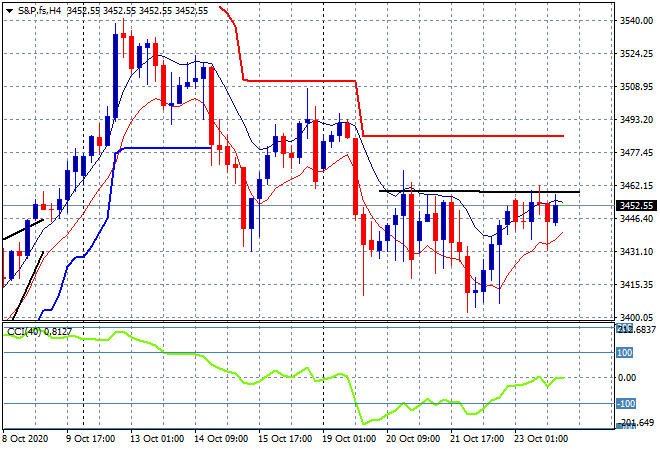Click the 15 Oct 17:00 time label
This screenshot has width=660, height=450.
[285, 439]
